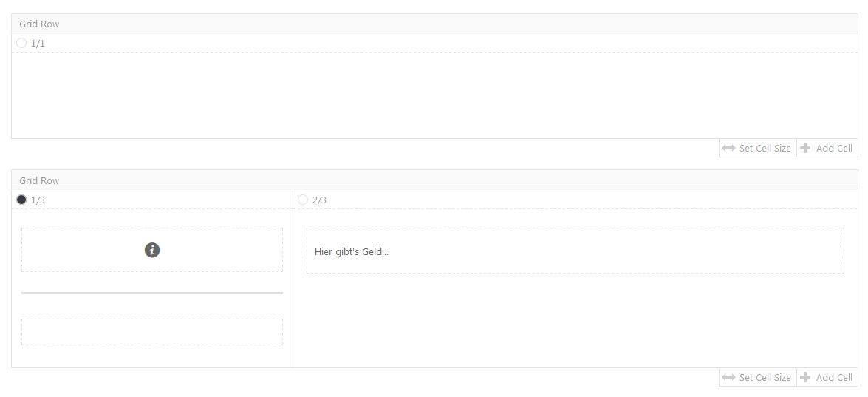
Task: Click the double-arrow icon in first row's Set Cell Size
Action: [x=728, y=148]
